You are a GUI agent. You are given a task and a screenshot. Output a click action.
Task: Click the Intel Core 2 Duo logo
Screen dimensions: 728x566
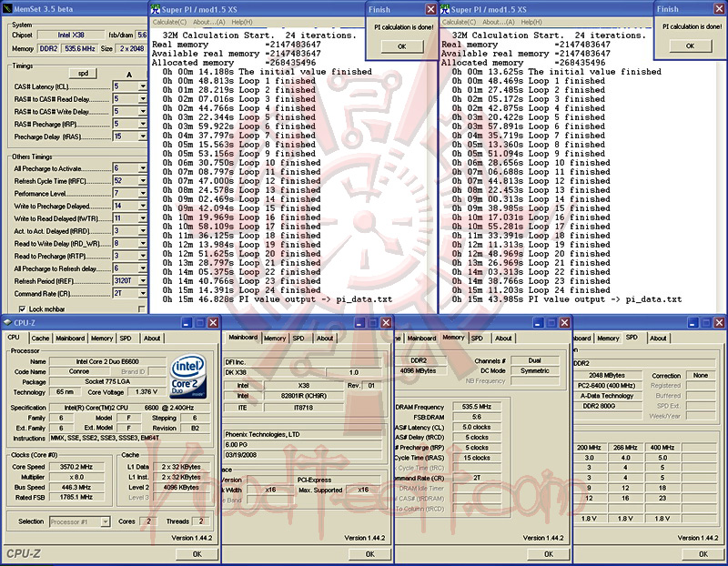click(x=188, y=377)
